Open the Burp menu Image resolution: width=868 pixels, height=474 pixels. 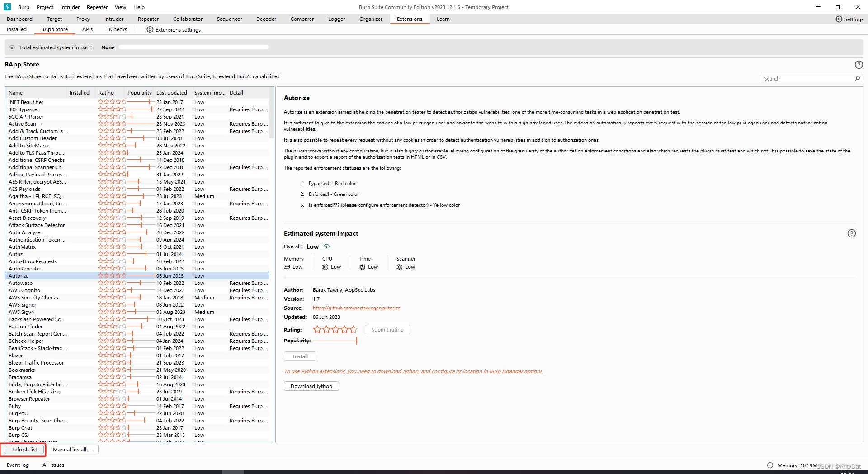pyautogui.click(x=24, y=7)
